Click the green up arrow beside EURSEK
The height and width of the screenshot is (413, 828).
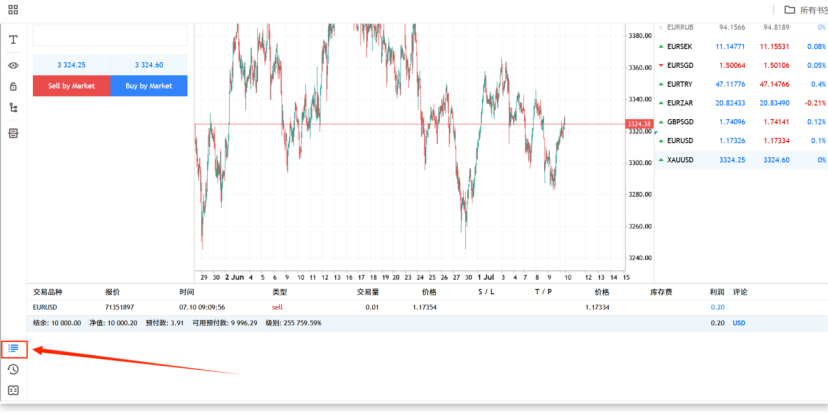[661, 46]
